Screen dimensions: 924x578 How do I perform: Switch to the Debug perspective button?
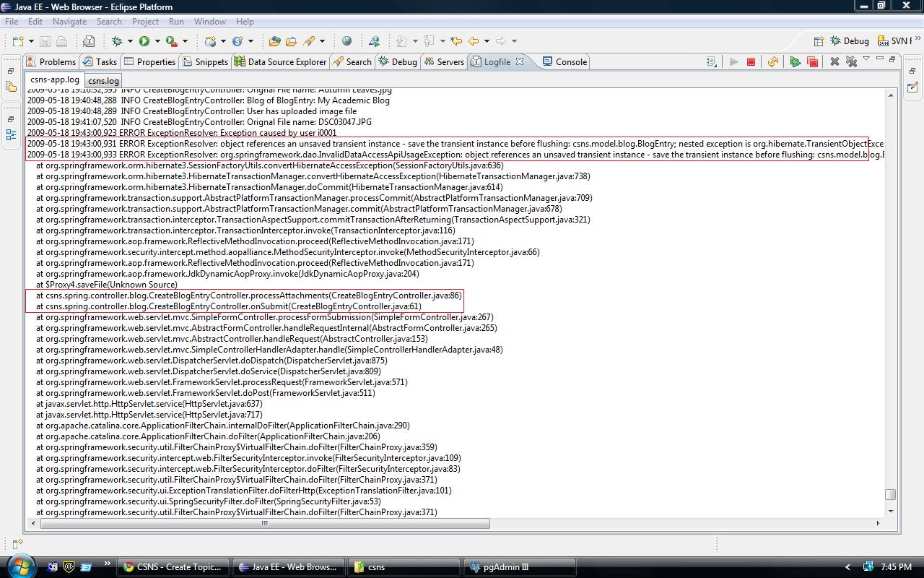[850, 41]
